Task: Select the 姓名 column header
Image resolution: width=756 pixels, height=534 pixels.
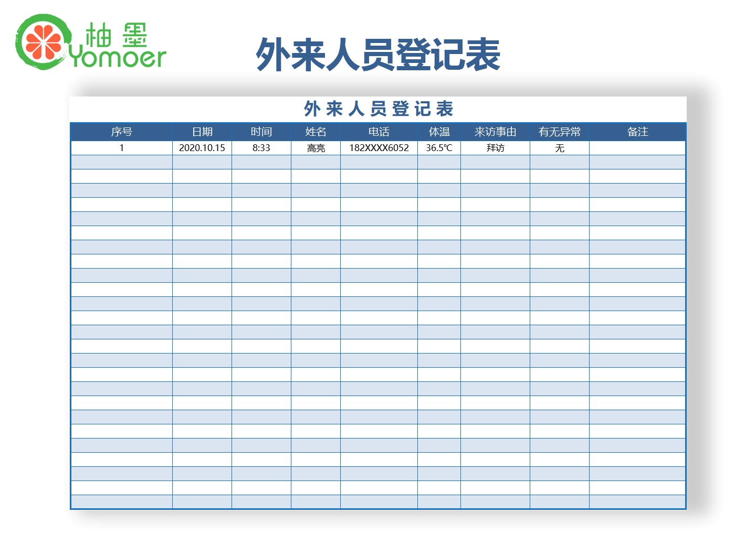Action: [316, 132]
